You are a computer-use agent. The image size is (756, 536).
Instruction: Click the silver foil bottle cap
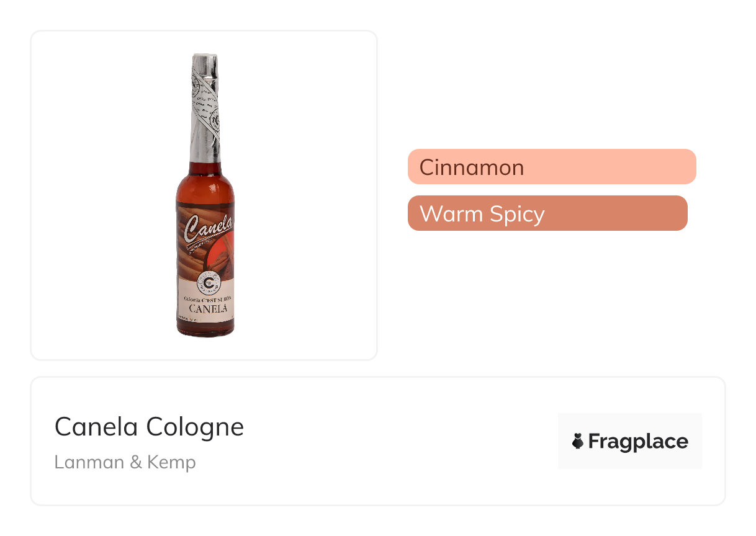click(x=206, y=105)
